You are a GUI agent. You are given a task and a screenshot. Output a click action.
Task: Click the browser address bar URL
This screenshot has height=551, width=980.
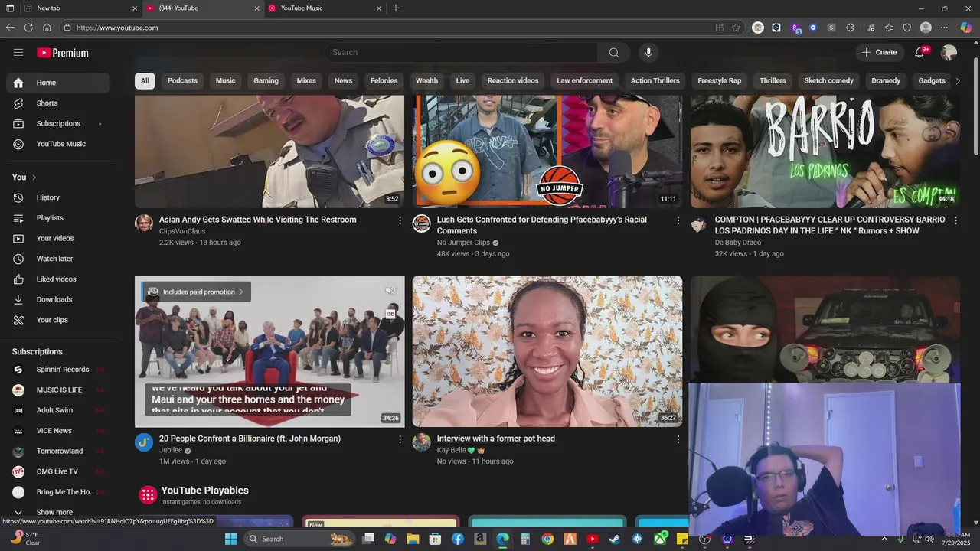[117, 28]
